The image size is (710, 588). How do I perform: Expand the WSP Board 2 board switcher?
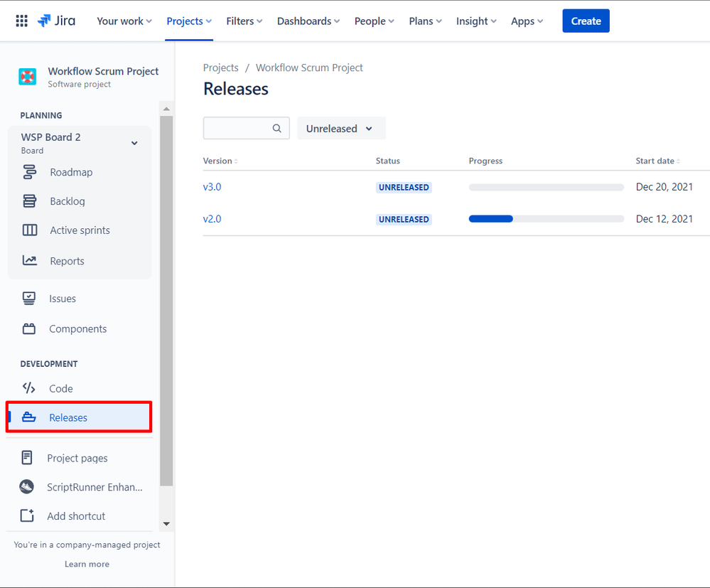point(134,143)
